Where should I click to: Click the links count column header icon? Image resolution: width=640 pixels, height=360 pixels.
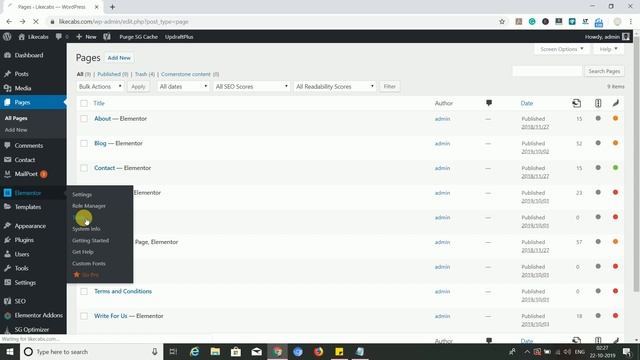coord(576,103)
